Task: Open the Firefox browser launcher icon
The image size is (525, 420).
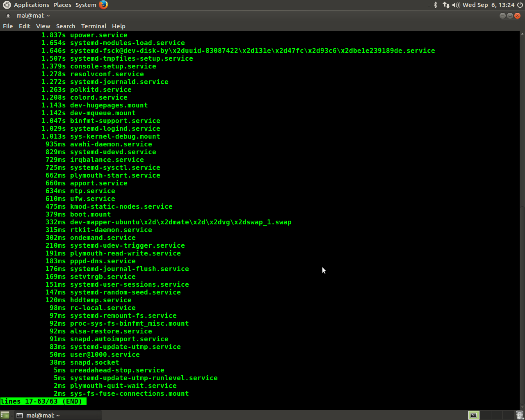Action: coord(103,5)
